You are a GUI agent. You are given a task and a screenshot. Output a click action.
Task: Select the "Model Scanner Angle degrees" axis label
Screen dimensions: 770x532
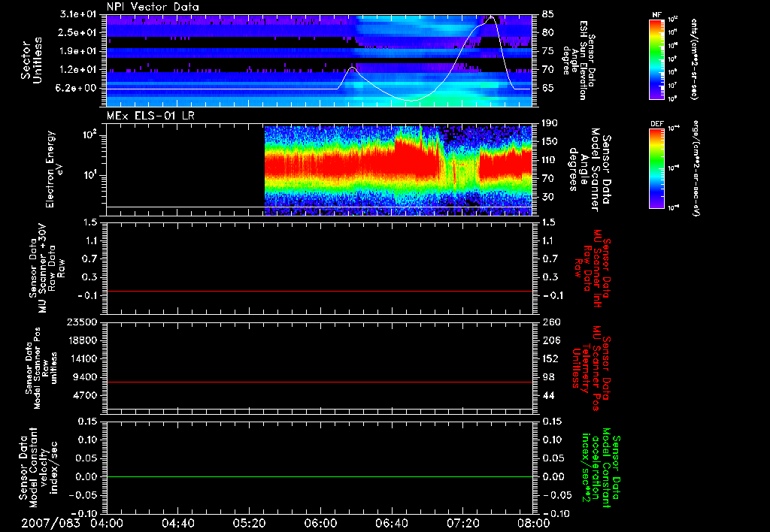pyautogui.click(x=590, y=169)
